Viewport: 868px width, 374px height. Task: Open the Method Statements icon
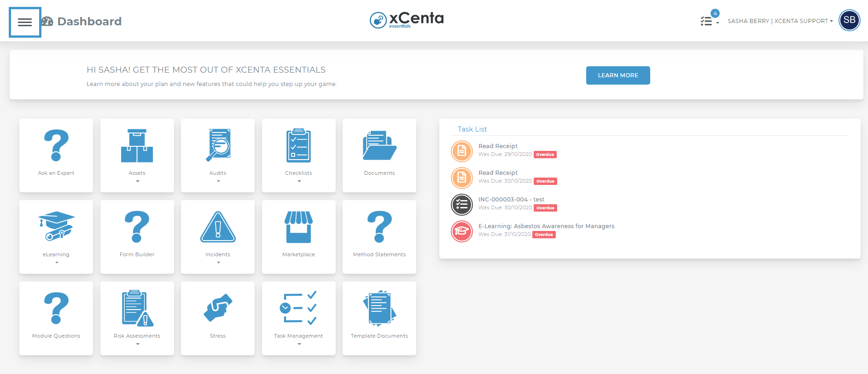point(379,226)
